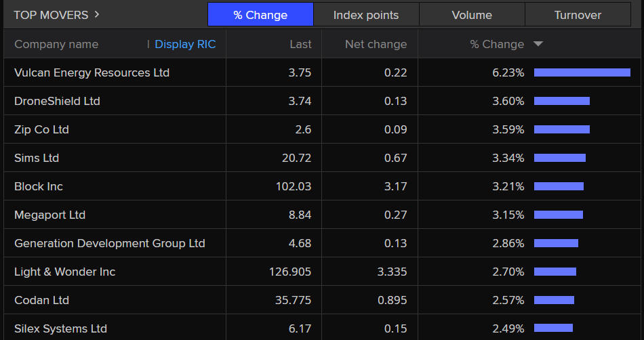The image size is (644, 340).
Task: Click Codan Ltd last price 35.775
Action: pos(290,300)
